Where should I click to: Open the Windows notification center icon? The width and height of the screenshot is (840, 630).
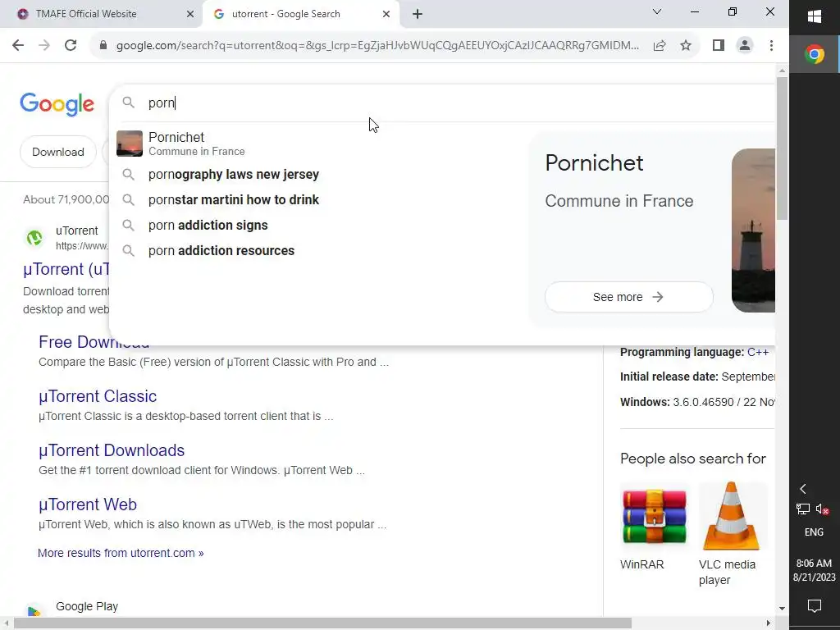(x=815, y=606)
